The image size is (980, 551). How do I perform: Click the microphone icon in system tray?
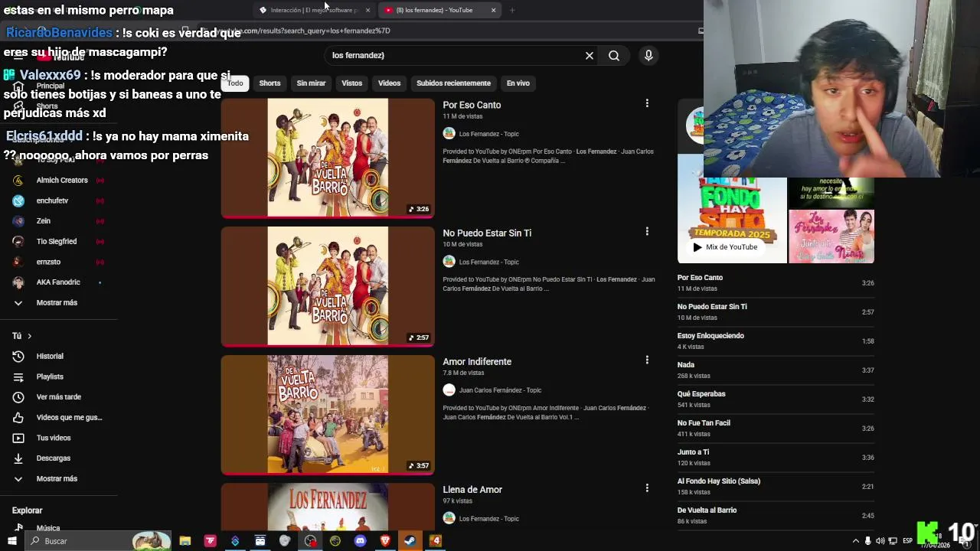[867, 541]
